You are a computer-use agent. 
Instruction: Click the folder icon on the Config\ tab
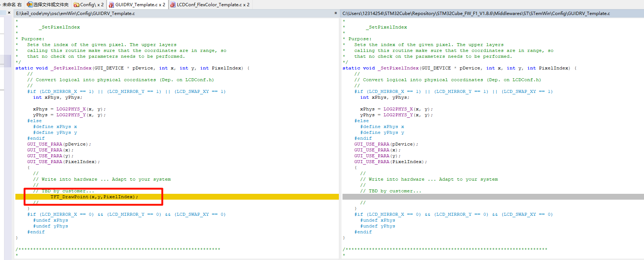76,5
